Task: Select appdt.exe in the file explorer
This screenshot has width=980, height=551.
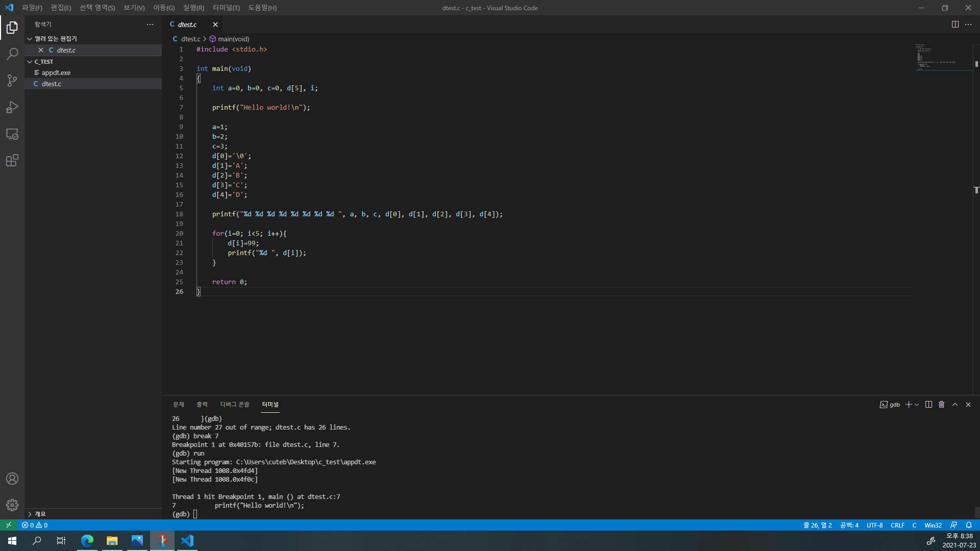Action: click(56, 72)
